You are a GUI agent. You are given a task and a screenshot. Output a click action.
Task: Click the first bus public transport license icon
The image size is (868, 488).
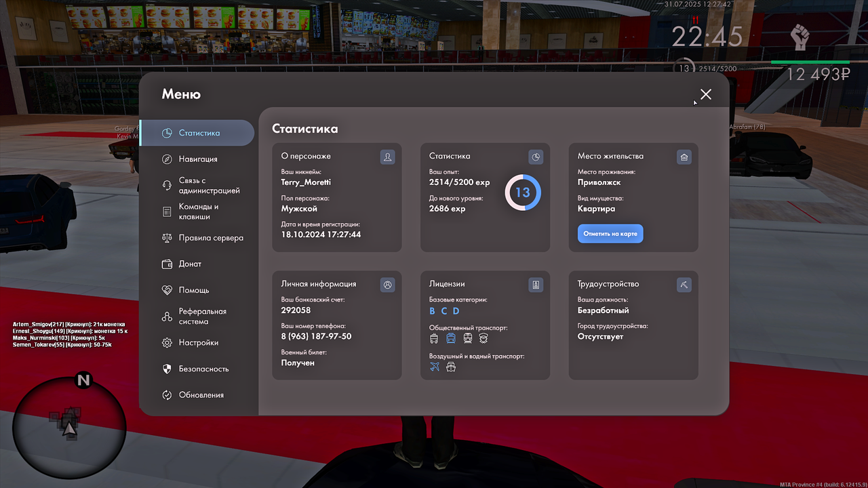(434, 338)
